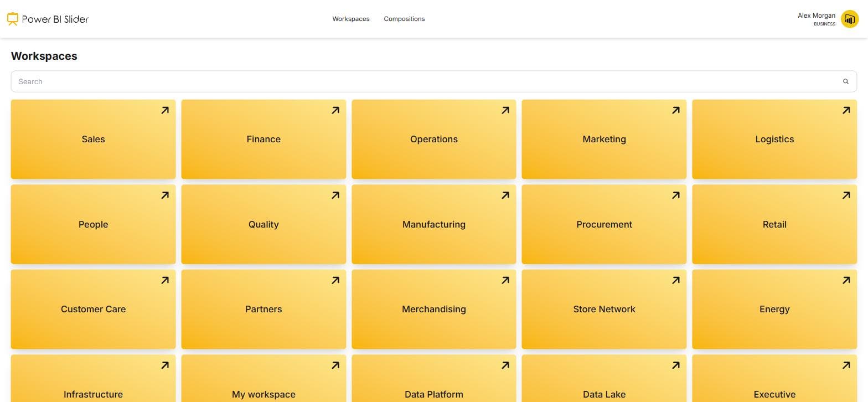Switch to the Compositions nav item

(x=404, y=19)
